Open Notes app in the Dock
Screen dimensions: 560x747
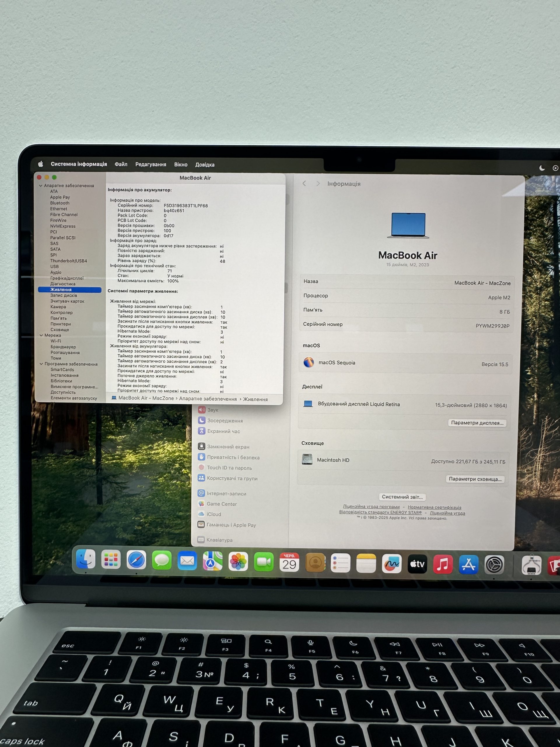366,563
